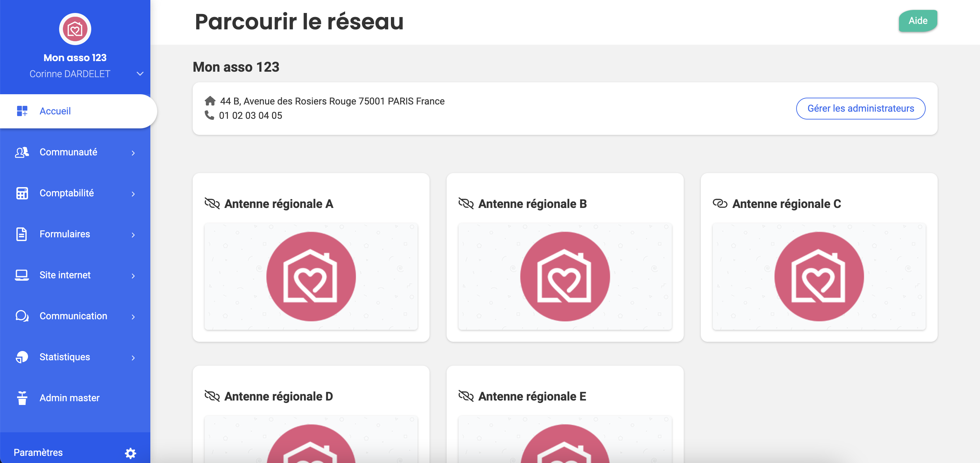
Task: Click the Antenne régionale A logo thumbnail
Action: pos(311,276)
